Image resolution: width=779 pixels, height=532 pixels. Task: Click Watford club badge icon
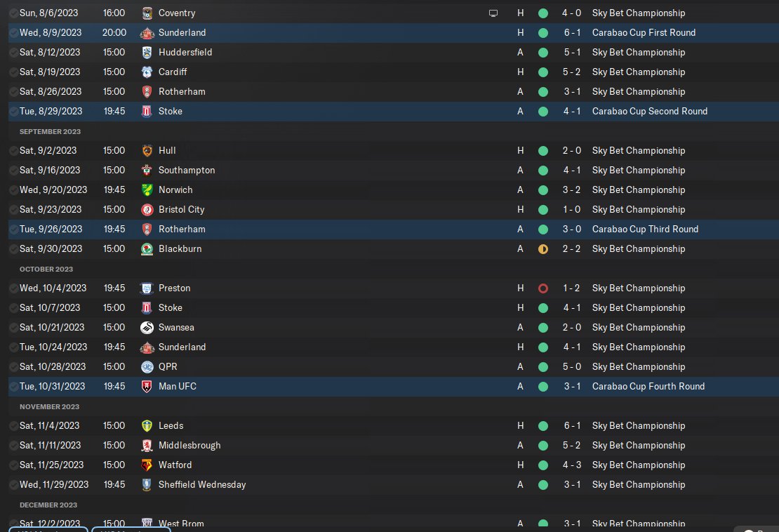(147, 465)
